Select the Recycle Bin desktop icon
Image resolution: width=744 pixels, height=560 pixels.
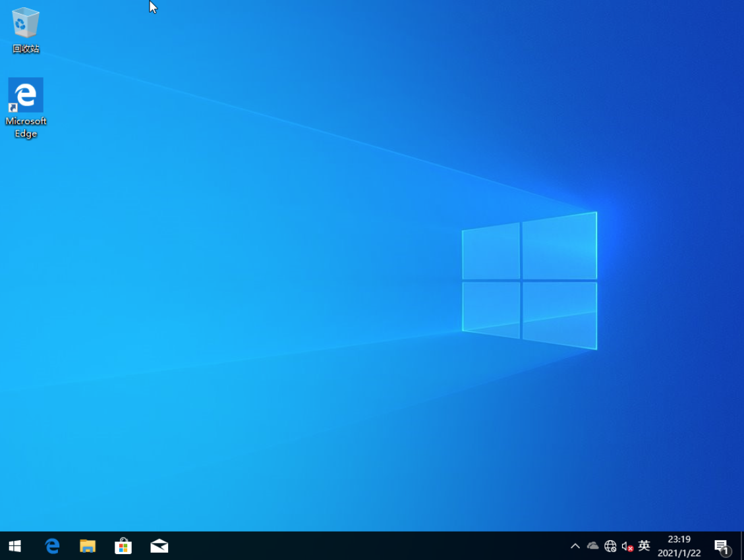tap(26, 30)
